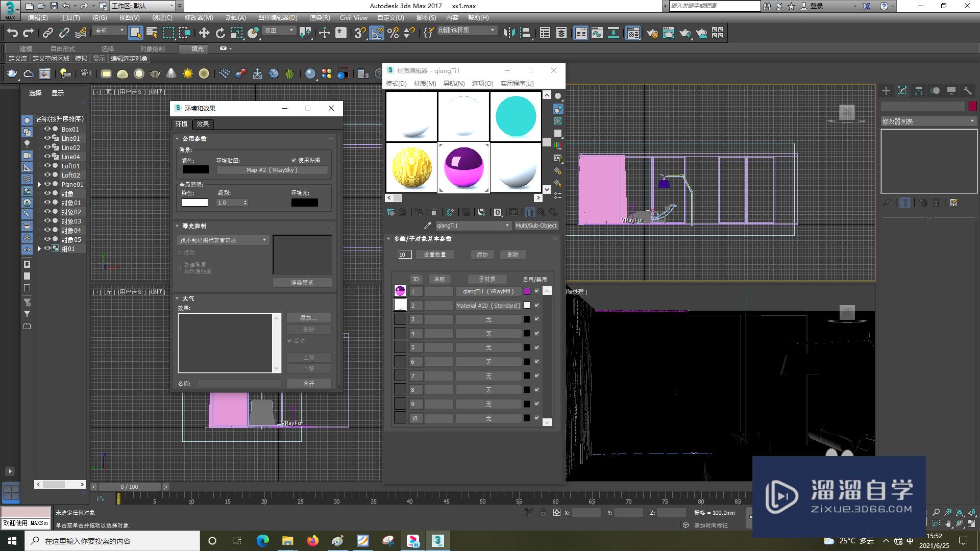Hide Line02 using its eye icon
The width and height of the screenshot is (980, 552).
(47, 147)
